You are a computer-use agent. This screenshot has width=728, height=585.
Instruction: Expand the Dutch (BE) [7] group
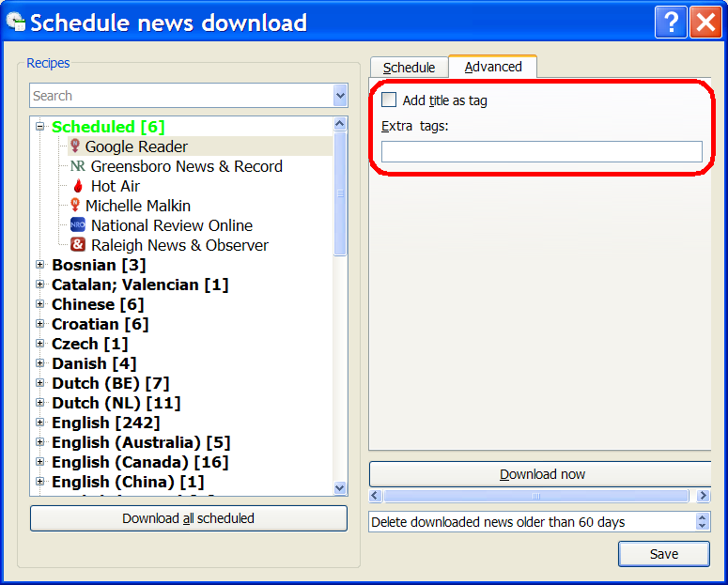pos(40,383)
